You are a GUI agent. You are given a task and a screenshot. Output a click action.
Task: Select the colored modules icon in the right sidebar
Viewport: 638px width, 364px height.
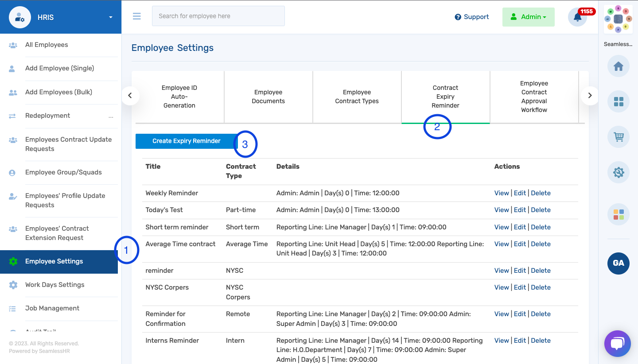point(618,214)
